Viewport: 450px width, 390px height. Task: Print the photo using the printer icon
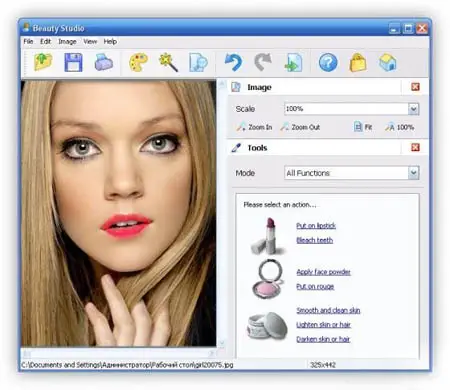104,62
